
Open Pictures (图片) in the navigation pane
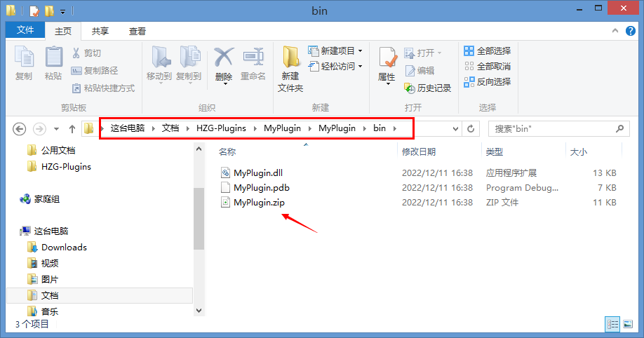[43, 279]
